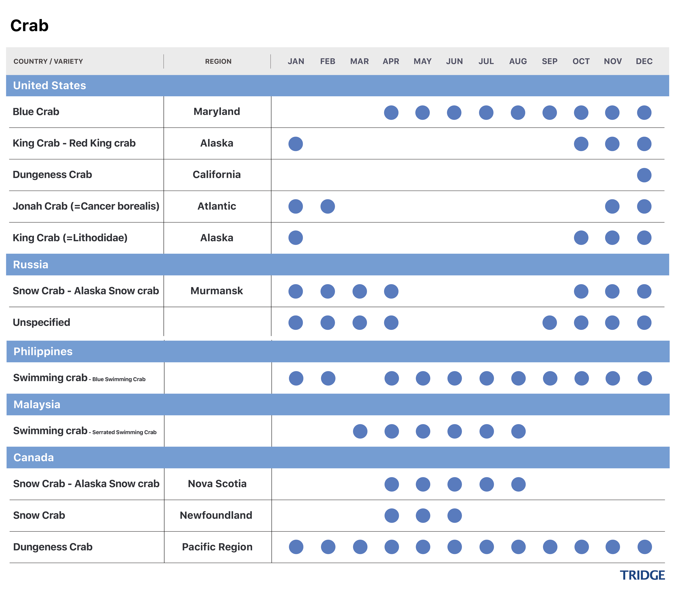
Task: Click the Canada country header
Action: (x=34, y=457)
